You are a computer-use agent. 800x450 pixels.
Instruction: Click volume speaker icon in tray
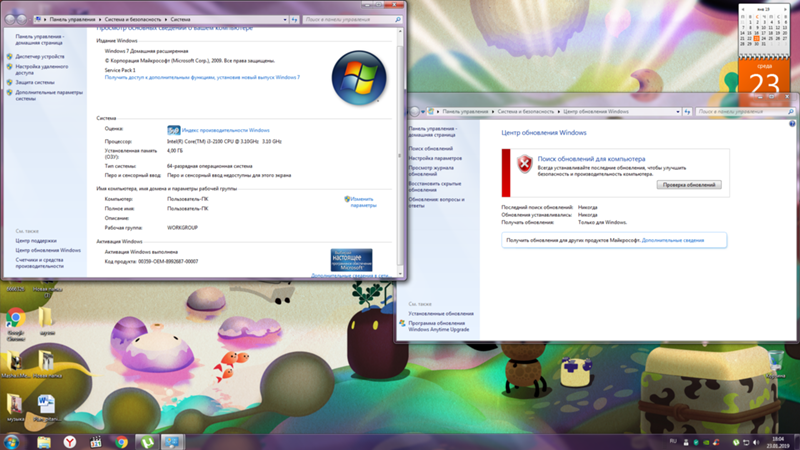point(756,442)
